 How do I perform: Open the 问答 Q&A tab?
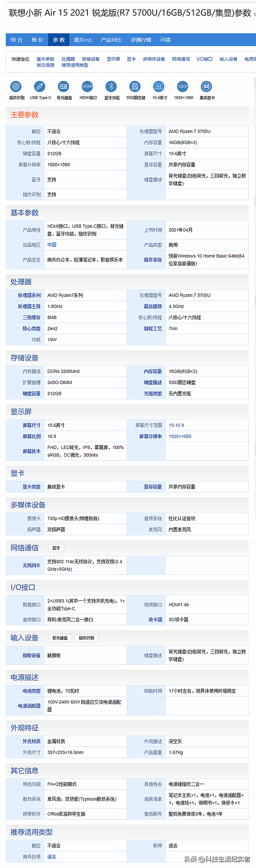165,40
